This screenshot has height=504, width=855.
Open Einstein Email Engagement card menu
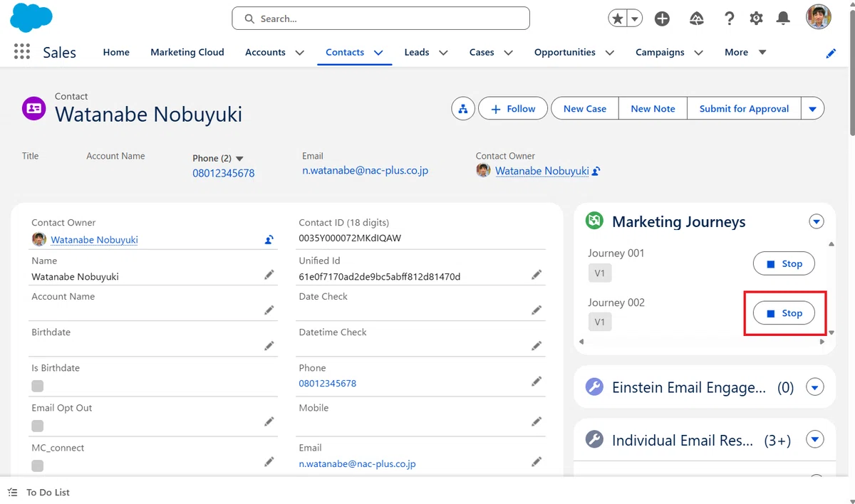[815, 387]
